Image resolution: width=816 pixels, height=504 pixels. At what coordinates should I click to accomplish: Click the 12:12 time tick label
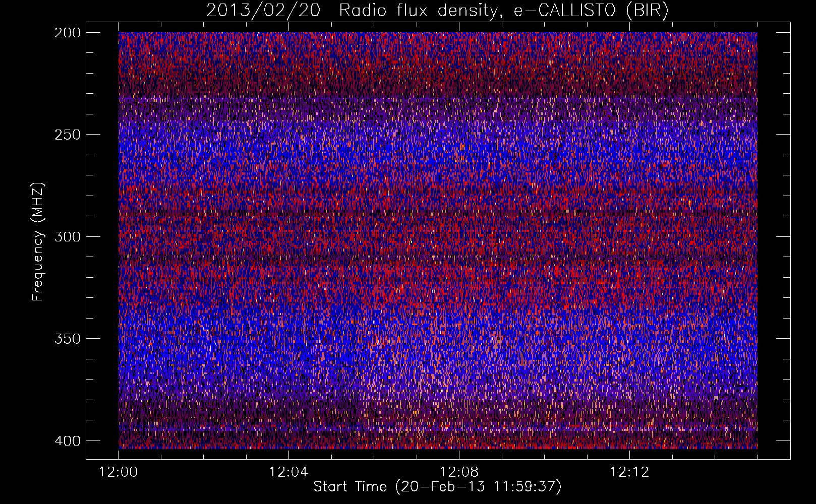[x=629, y=472]
